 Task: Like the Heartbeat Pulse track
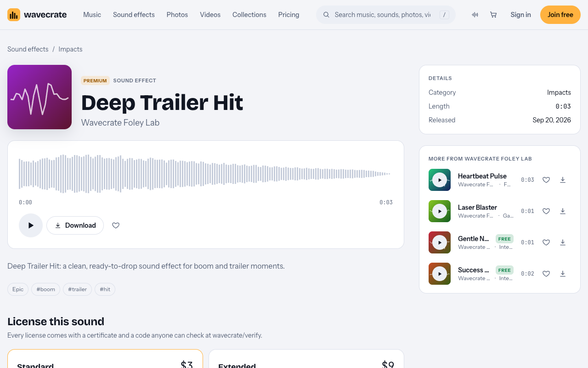coord(546,180)
